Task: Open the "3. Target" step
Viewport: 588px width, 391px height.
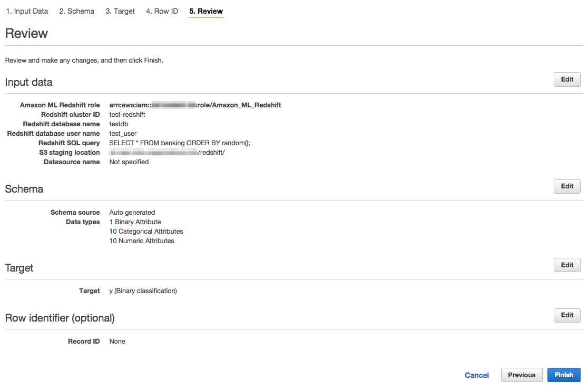Action: [x=120, y=11]
